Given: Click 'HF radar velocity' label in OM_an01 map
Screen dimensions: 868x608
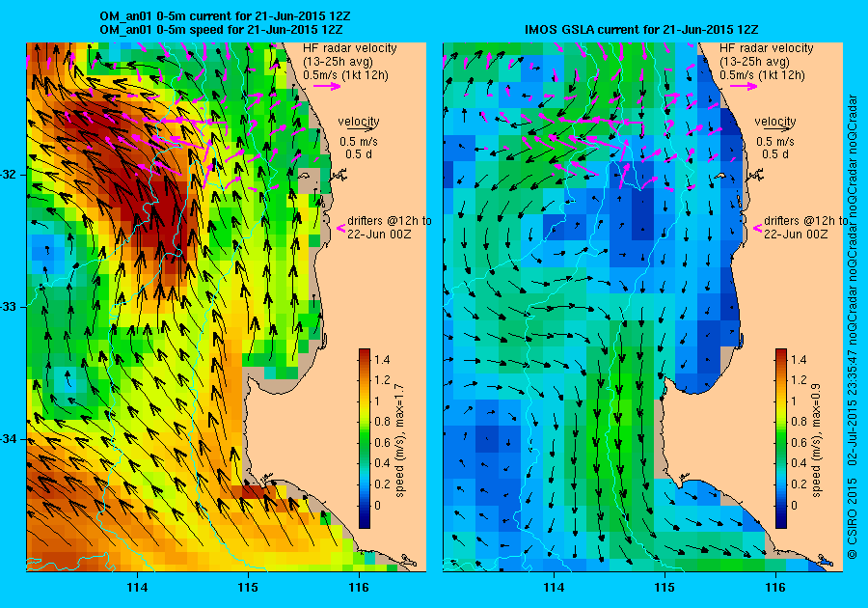Looking at the screenshot, I should (350, 48).
